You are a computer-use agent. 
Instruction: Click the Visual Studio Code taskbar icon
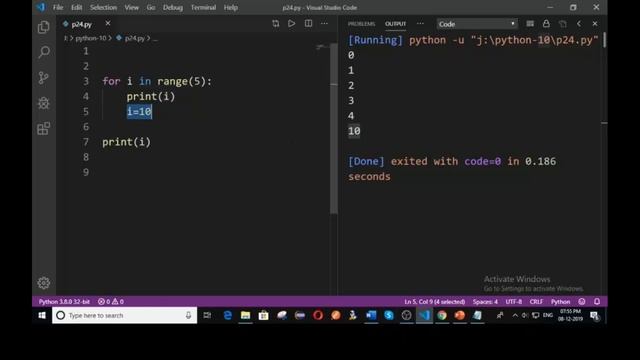click(x=424, y=316)
